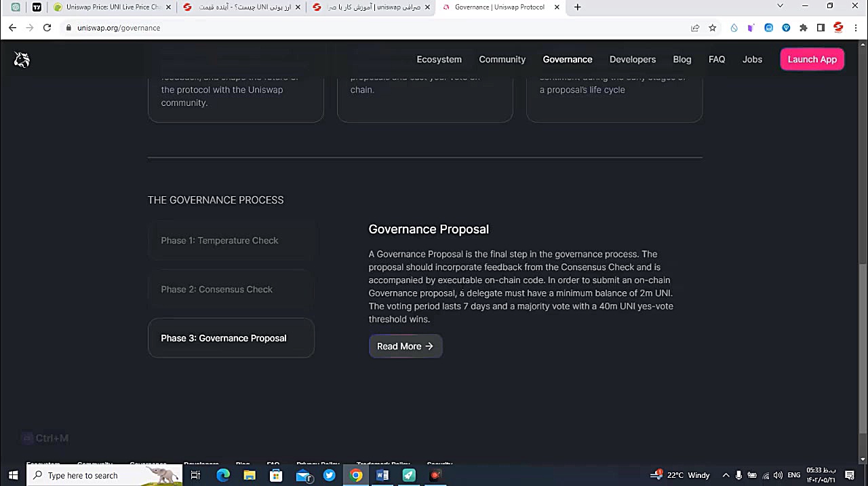The height and width of the screenshot is (486, 868).
Task: Launch Microsoft Edge from the taskbar
Action: (x=223, y=475)
